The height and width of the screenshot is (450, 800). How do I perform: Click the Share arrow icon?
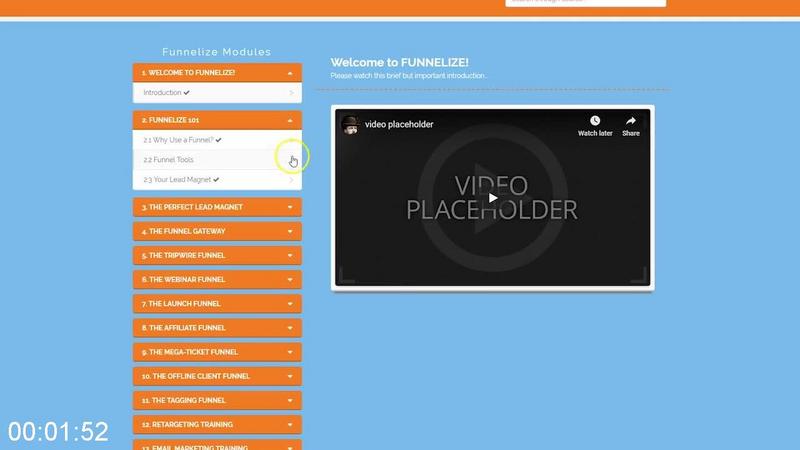click(631, 121)
